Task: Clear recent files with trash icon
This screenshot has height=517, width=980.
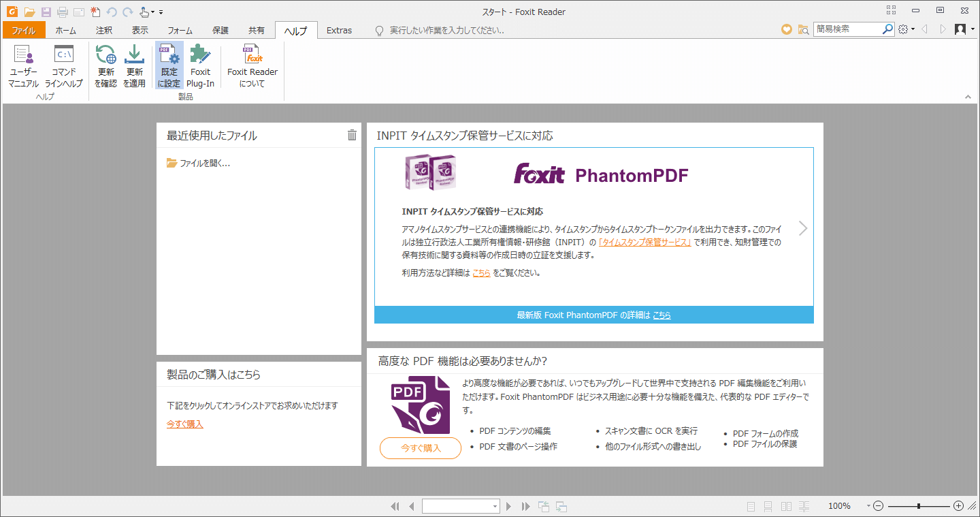Action: (352, 135)
